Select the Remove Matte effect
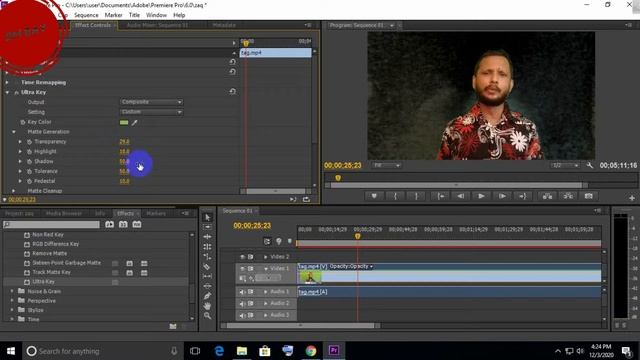The image size is (640, 360). click(x=49, y=253)
